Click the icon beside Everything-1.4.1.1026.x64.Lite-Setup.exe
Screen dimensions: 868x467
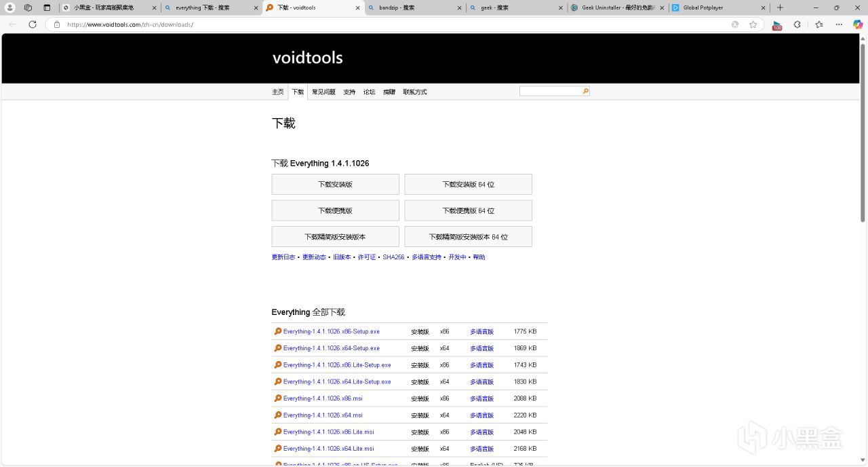277,381
